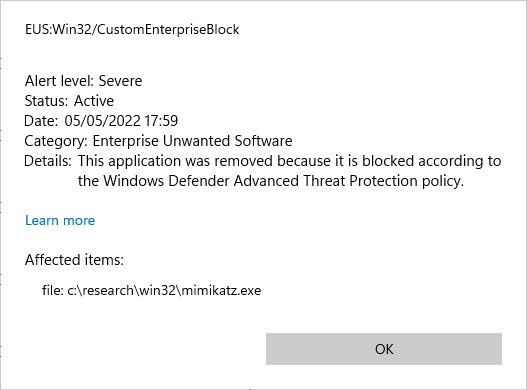Viewport: 527px width, 390px height.
Task: Click the 17:59 time value
Action: coord(161,121)
